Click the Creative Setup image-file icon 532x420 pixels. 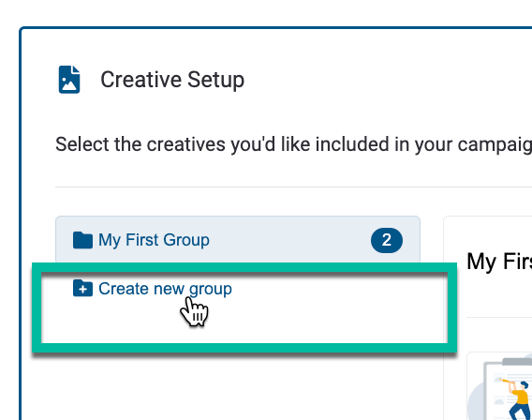pos(69,80)
